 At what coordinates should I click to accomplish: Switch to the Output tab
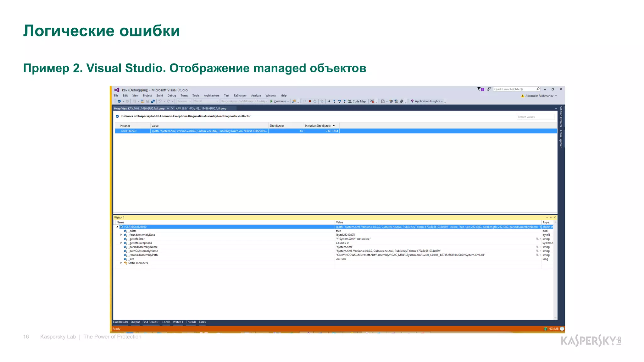(135, 322)
